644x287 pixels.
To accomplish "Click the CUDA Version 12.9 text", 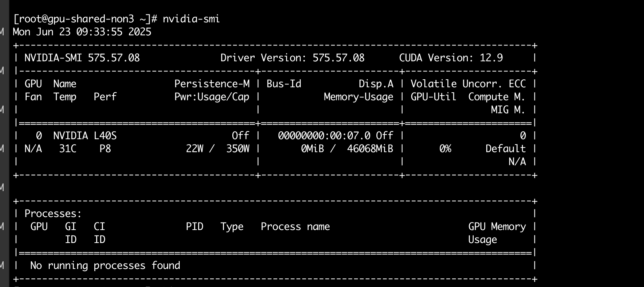I will pos(451,58).
